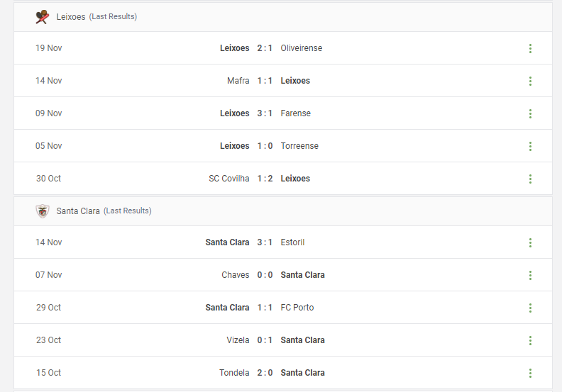
Task: Click the 07 Nov date
Action: (49, 275)
